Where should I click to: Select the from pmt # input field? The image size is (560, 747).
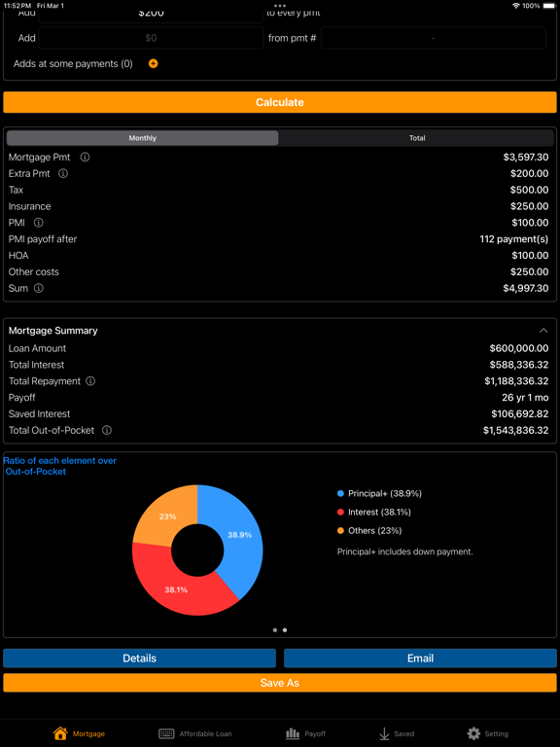point(434,38)
